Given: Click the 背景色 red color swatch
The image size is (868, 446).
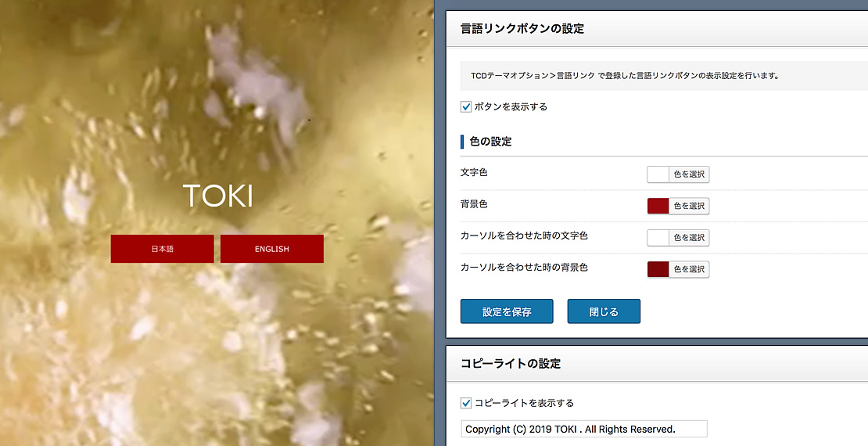Looking at the screenshot, I should click(x=658, y=206).
